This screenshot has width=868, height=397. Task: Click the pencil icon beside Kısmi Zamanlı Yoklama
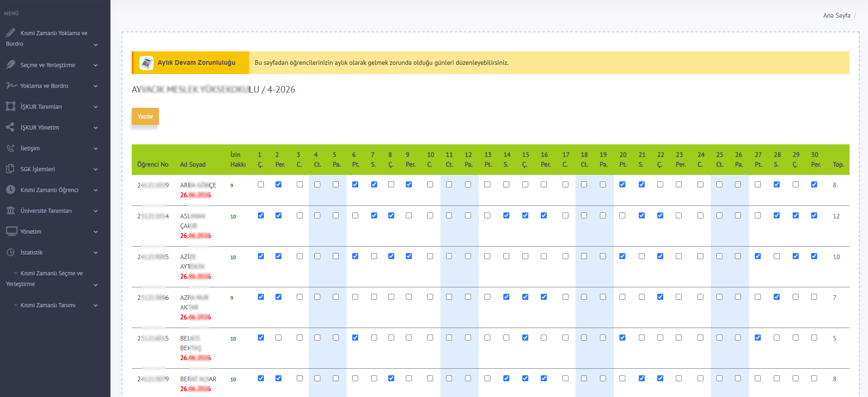(11, 33)
